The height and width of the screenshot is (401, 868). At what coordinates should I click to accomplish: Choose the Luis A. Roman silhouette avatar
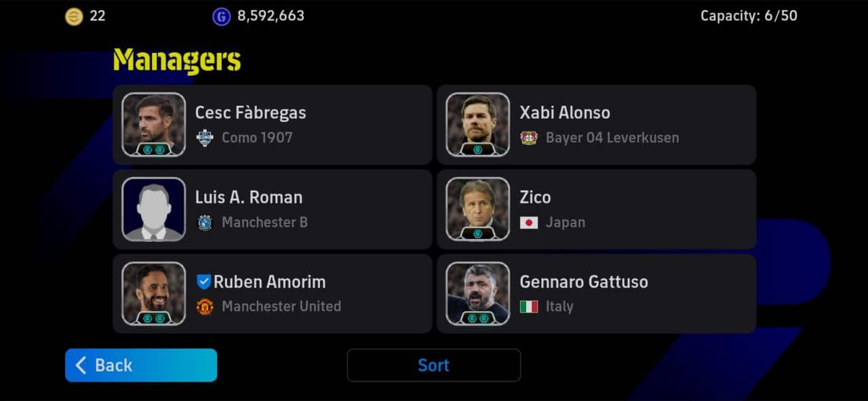[154, 209]
